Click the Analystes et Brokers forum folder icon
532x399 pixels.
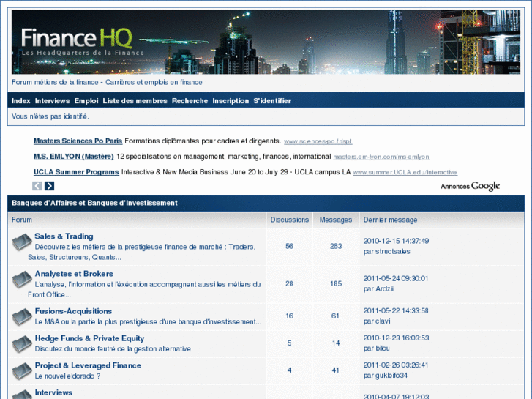[x=22, y=280]
